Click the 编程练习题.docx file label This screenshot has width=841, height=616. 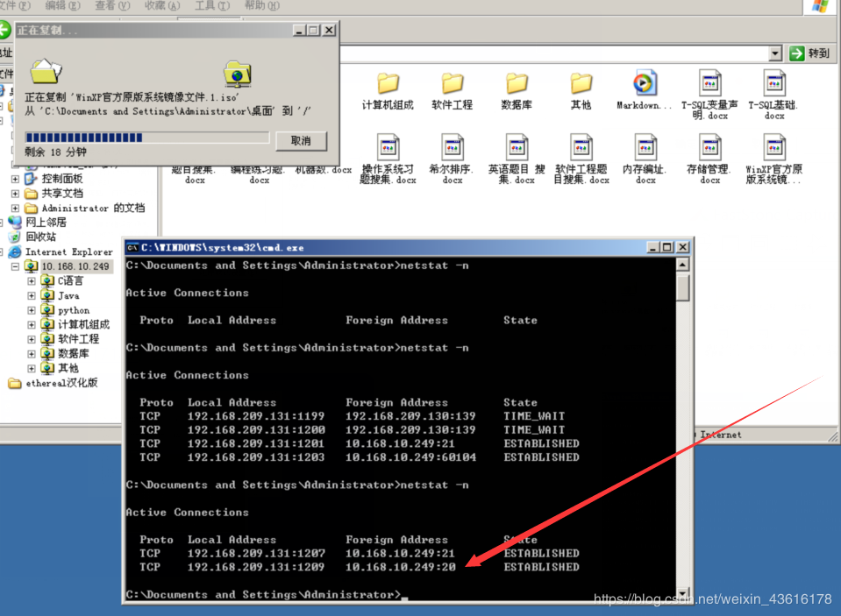(259, 174)
